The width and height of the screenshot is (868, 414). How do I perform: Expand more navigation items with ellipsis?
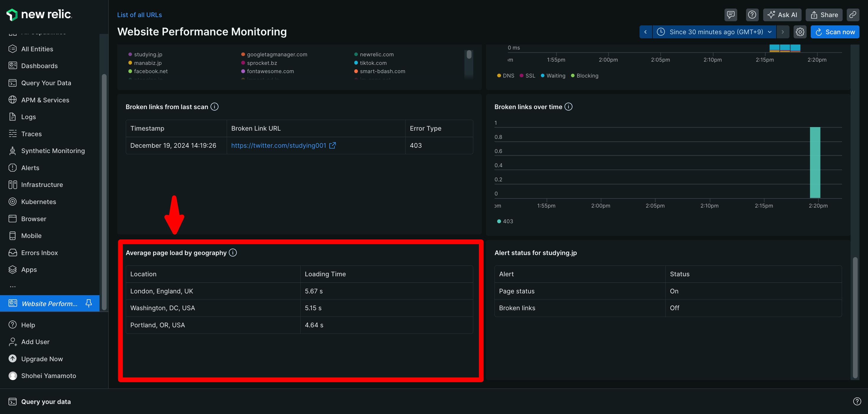(x=13, y=286)
